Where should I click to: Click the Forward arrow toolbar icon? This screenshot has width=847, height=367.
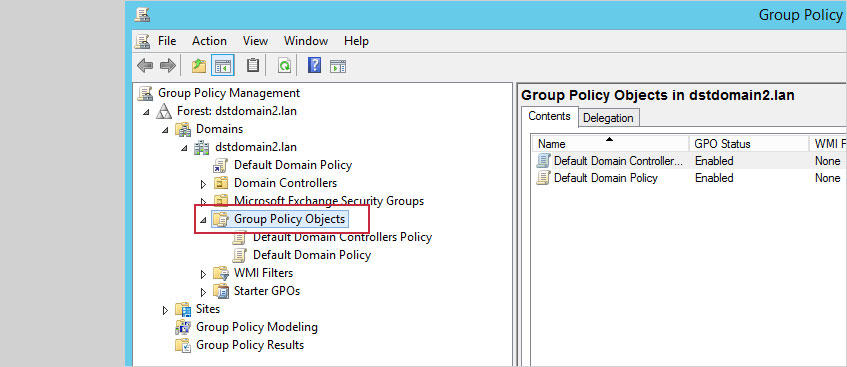pyautogui.click(x=168, y=66)
